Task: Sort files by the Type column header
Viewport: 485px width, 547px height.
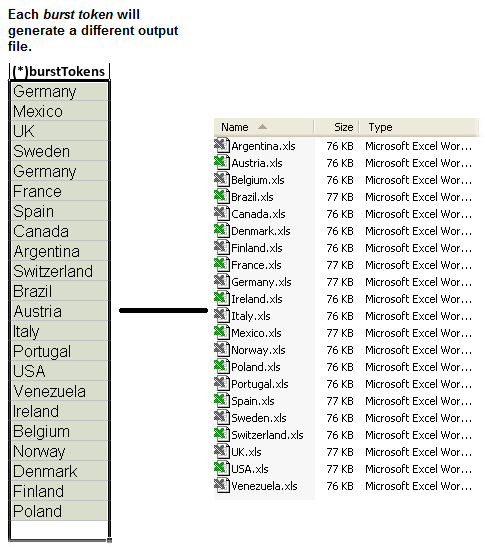Action: [x=419, y=127]
